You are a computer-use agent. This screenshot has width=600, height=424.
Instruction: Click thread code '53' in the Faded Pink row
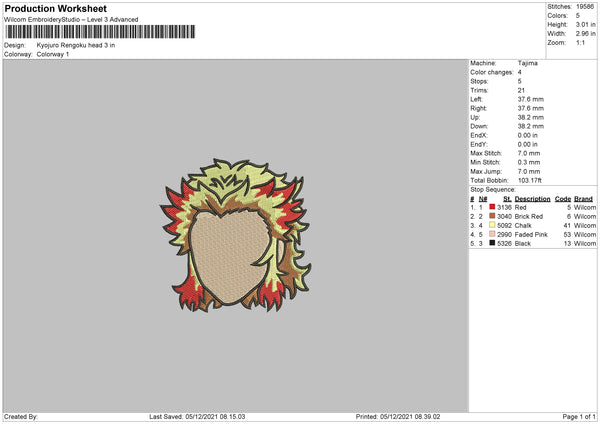pos(567,235)
